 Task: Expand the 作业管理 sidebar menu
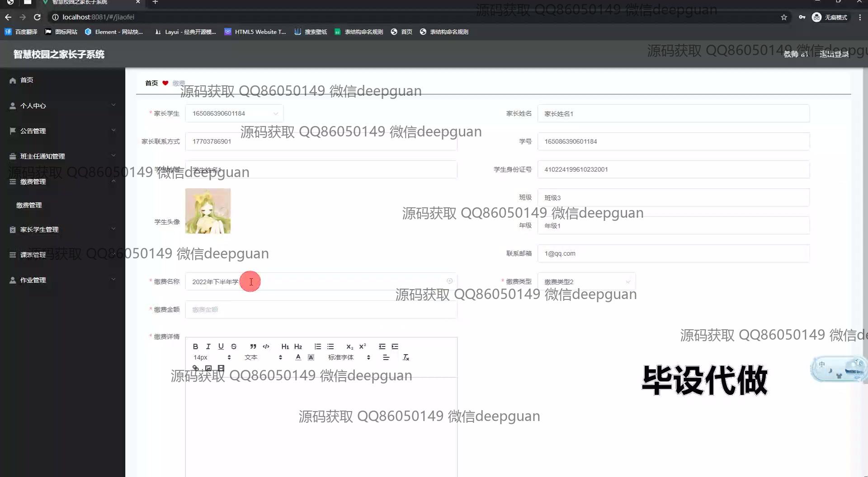pos(62,280)
